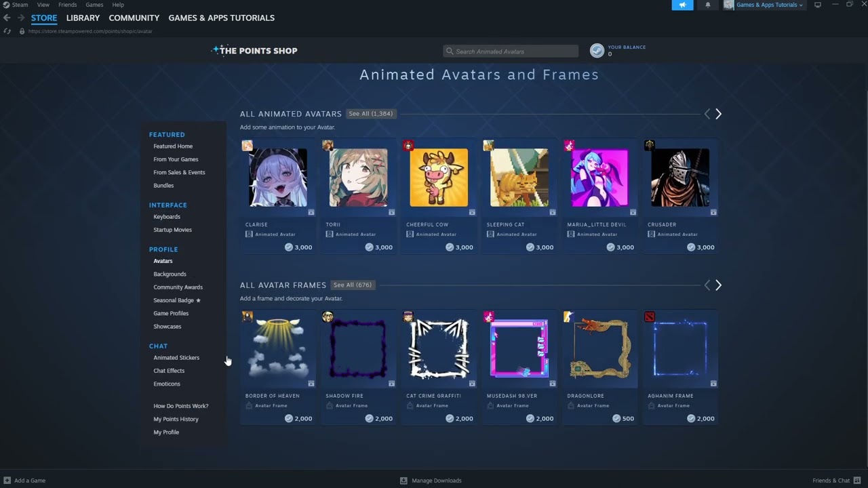Screen dimensions: 868x488
Task: Show next animated avatars with right arrow
Action: click(718, 114)
